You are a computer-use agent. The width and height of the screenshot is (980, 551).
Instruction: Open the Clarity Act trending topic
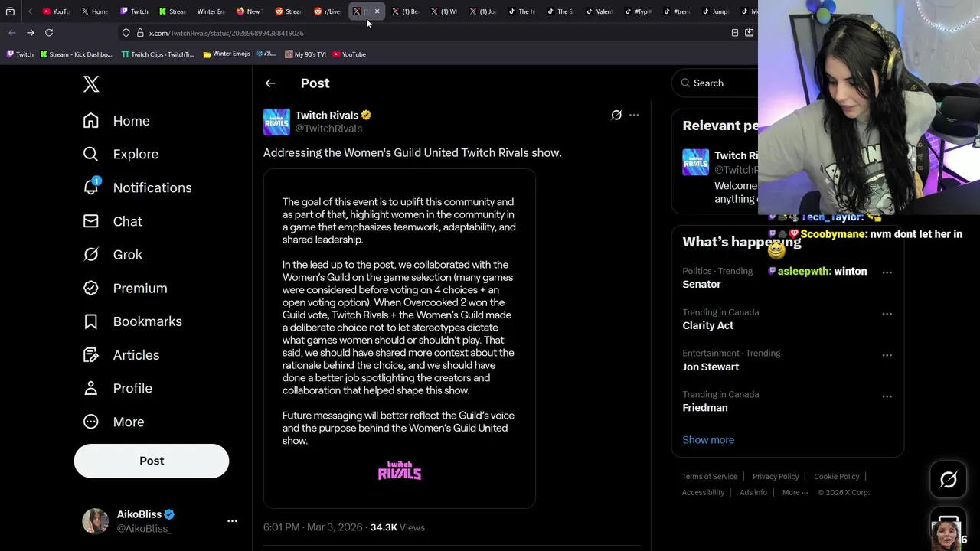(707, 325)
